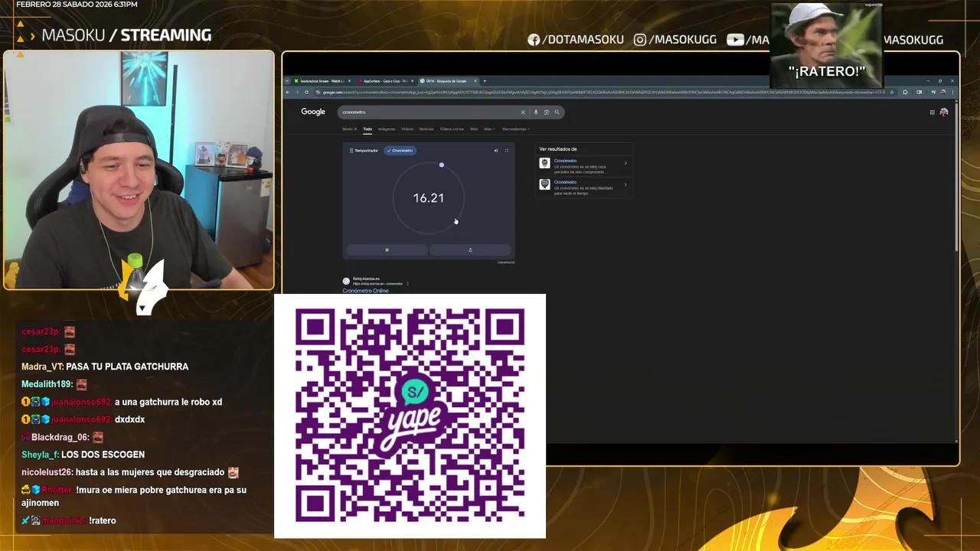
Task: Pause the running stopwatch
Action: click(387, 249)
